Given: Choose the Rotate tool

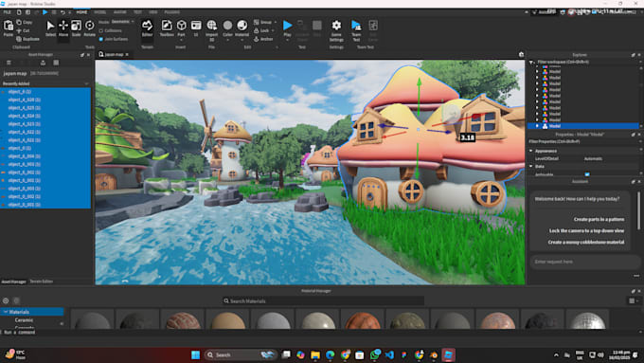Looking at the screenshot, I should tap(89, 28).
